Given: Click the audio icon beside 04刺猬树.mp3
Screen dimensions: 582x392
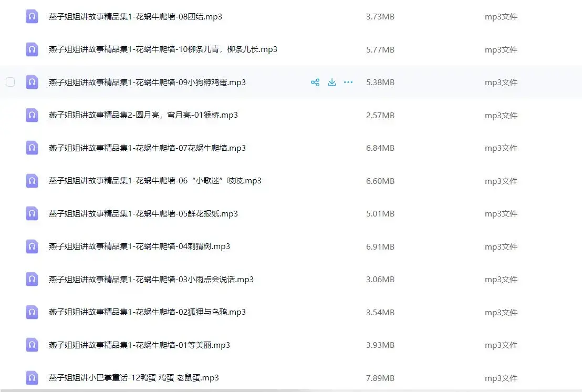Looking at the screenshot, I should [32, 246].
